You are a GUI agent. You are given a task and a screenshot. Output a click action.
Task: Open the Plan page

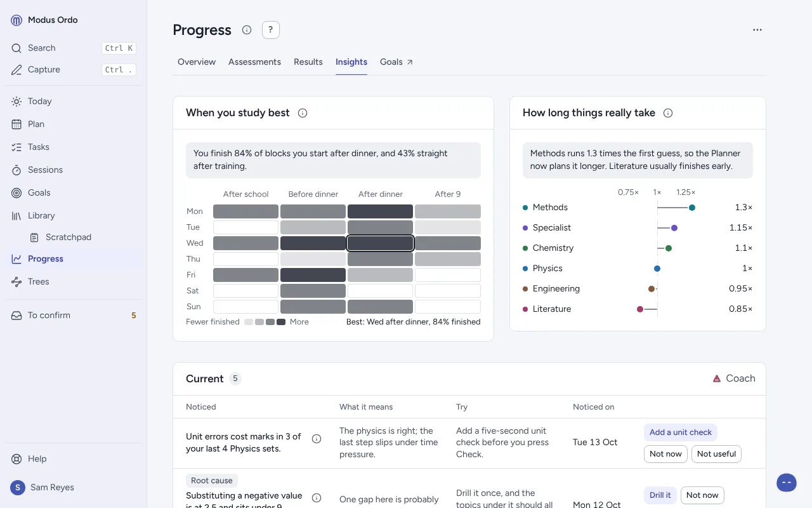[74, 124]
